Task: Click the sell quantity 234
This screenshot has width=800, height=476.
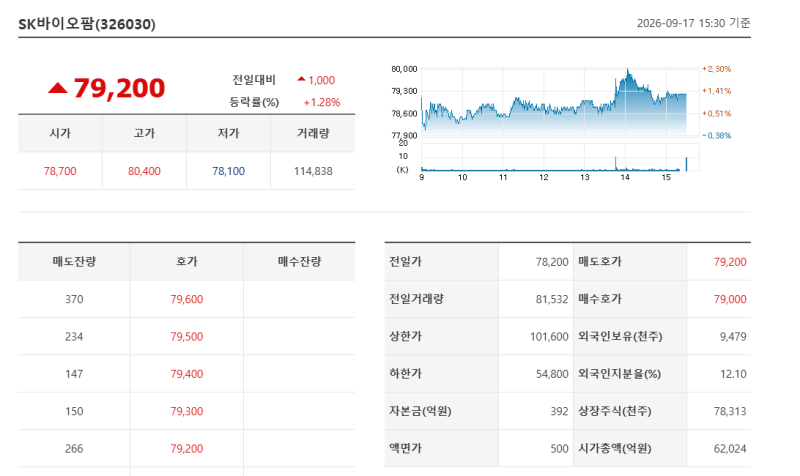Action: point(74,337)
